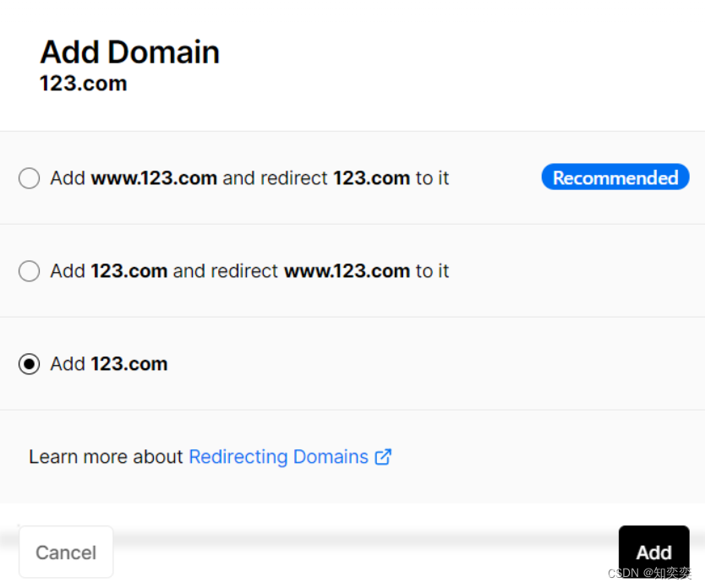This screenshot has height=588, width=705.
Task: Click 'and redirect' text in the first option
Action: pos(275,178)
